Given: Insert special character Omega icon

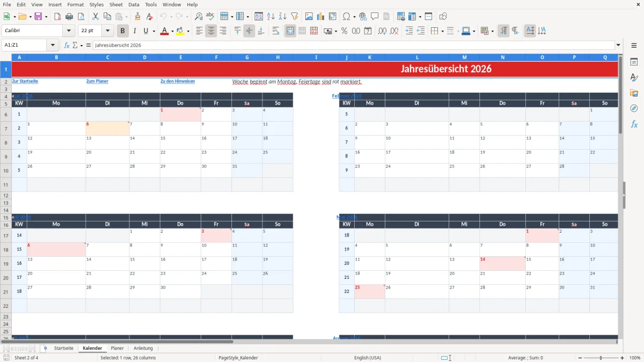Looking at the screenshot, I should 346,17.
